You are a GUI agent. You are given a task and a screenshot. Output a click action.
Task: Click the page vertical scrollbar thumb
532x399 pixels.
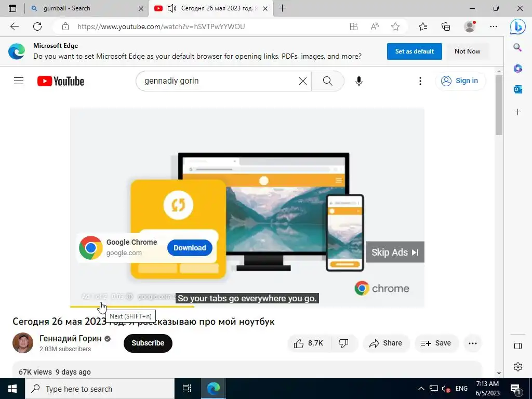point(498,105)
